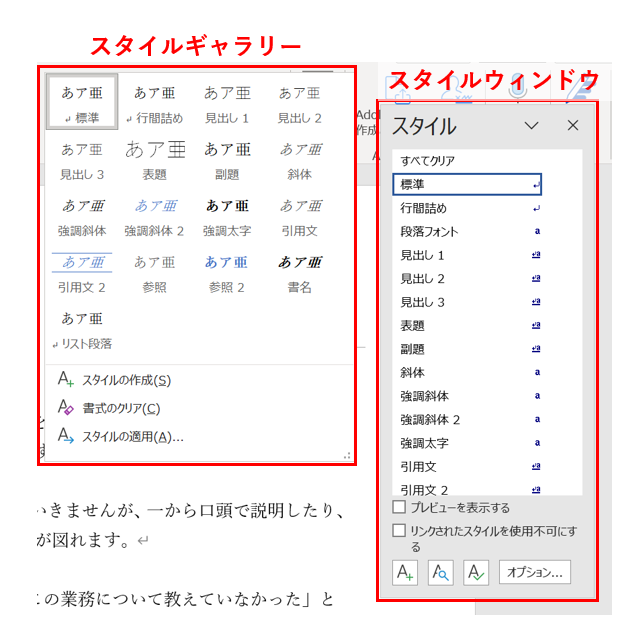The width and height of the screenshot is (640, 639).
Task: Select the underlined 引用文 2 gallery style
Action: click(x=82, y=274)
